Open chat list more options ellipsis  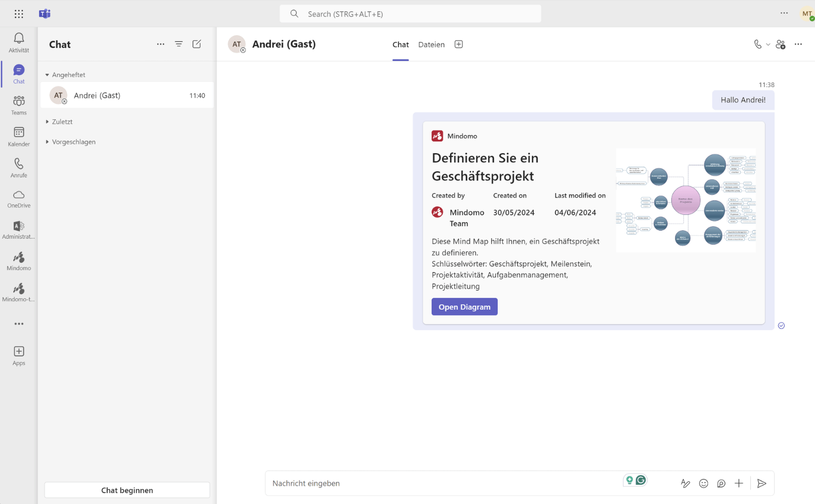tap(161, 45)
